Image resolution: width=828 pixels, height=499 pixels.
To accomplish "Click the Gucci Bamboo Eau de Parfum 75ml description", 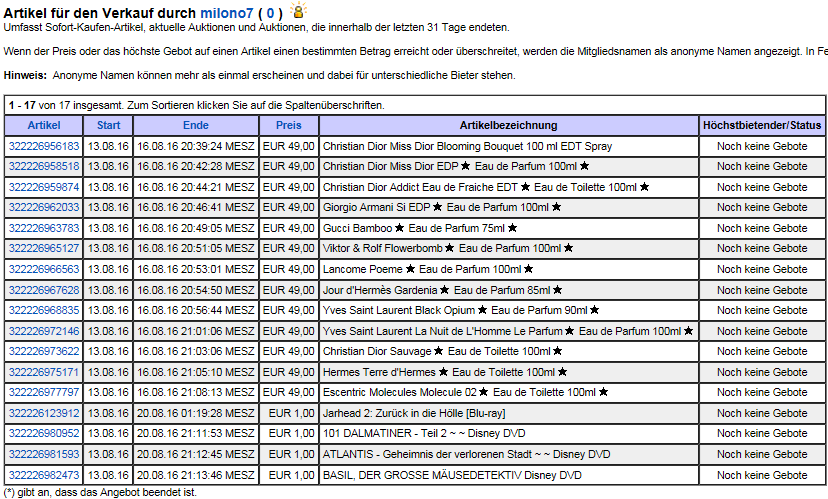I will pos(420,229).
